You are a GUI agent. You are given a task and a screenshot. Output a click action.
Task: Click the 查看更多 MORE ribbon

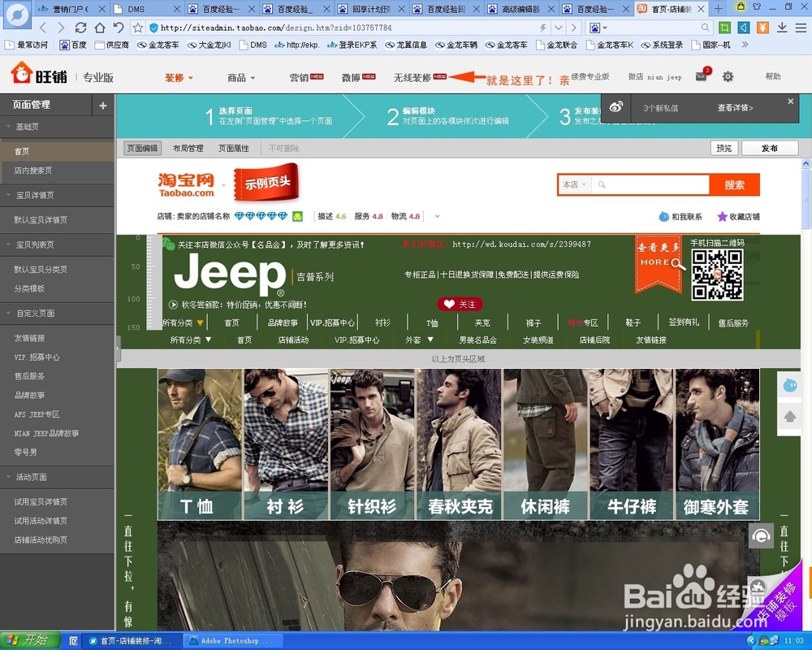click(x=659, y=263)
